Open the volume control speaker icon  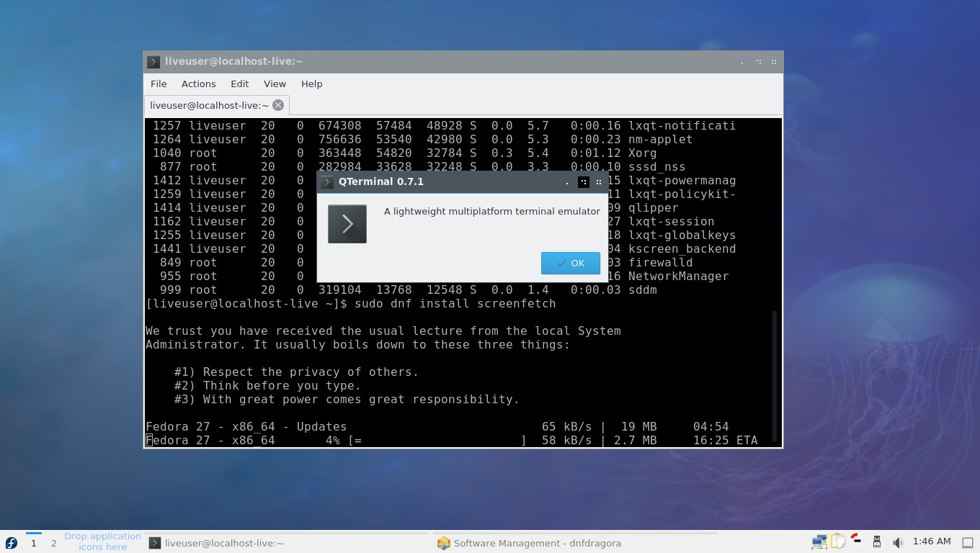point(898,542)
